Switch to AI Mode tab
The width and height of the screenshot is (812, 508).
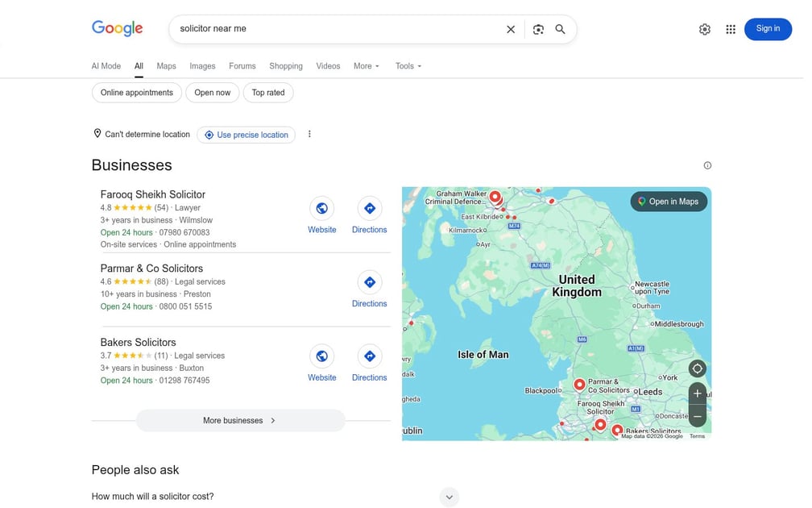click(x=106, y=66)
